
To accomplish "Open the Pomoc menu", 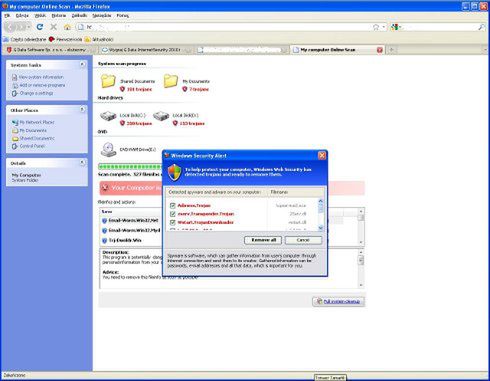I will (122, 16).
